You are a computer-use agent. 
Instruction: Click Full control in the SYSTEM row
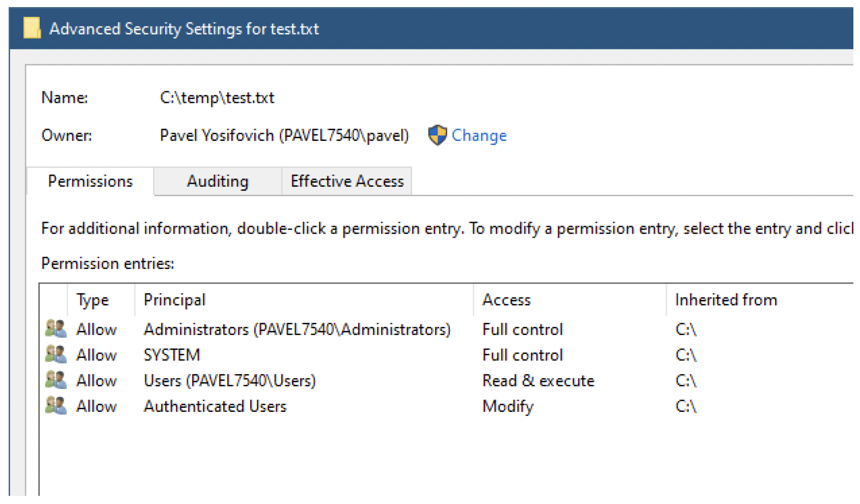point(523,355)
